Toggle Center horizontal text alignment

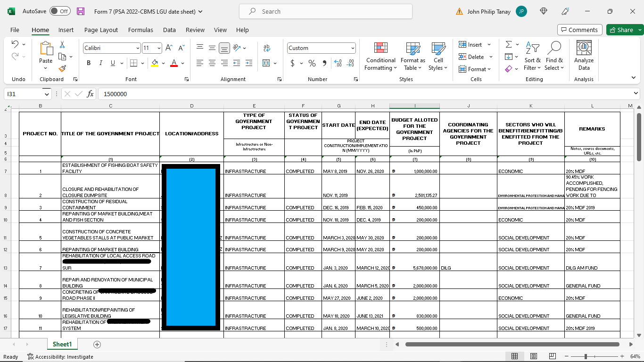click(x=212, y=63)
